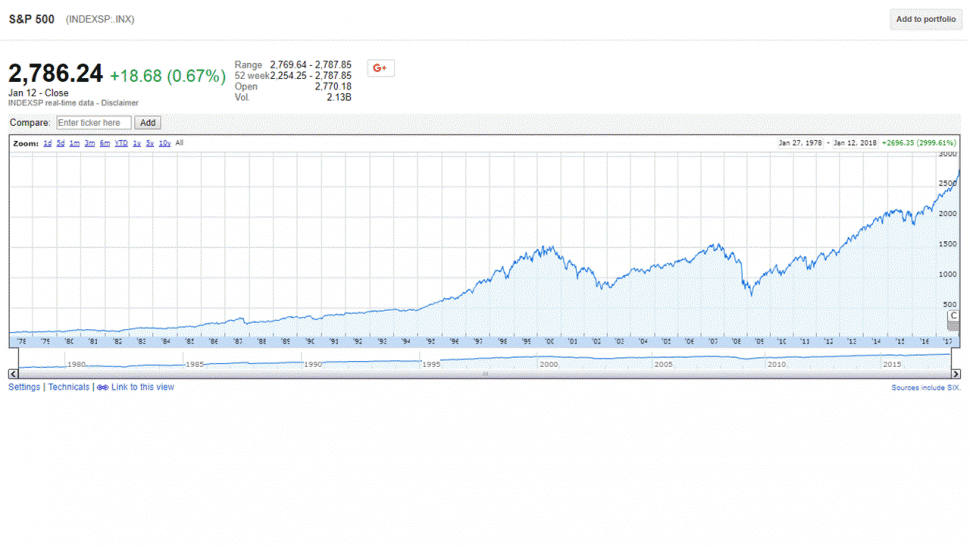Click the (INDEXSP:.INX) ticker symbol

(100, 19)
